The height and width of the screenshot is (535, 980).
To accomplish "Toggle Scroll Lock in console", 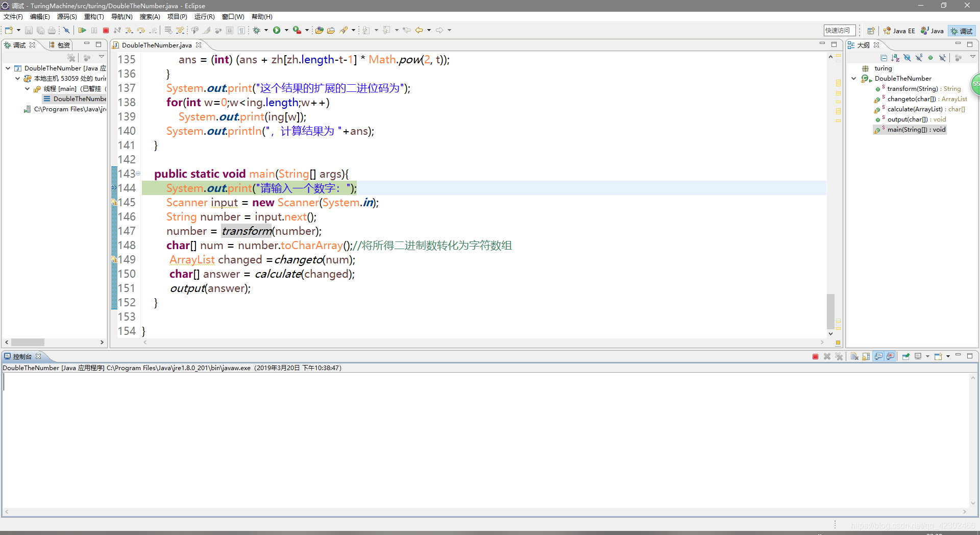I will click(x=866, y=356).
